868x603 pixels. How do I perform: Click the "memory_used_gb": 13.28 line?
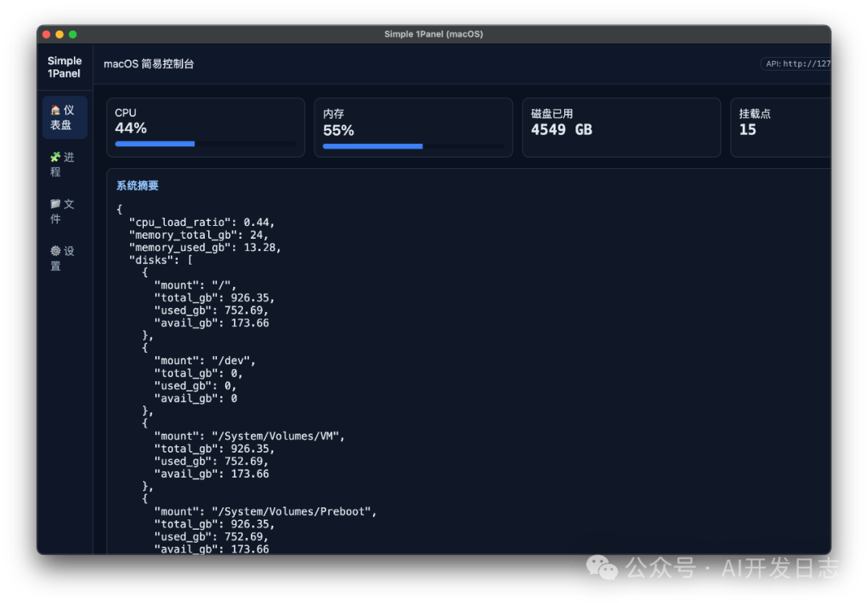[x=205, y=248]
